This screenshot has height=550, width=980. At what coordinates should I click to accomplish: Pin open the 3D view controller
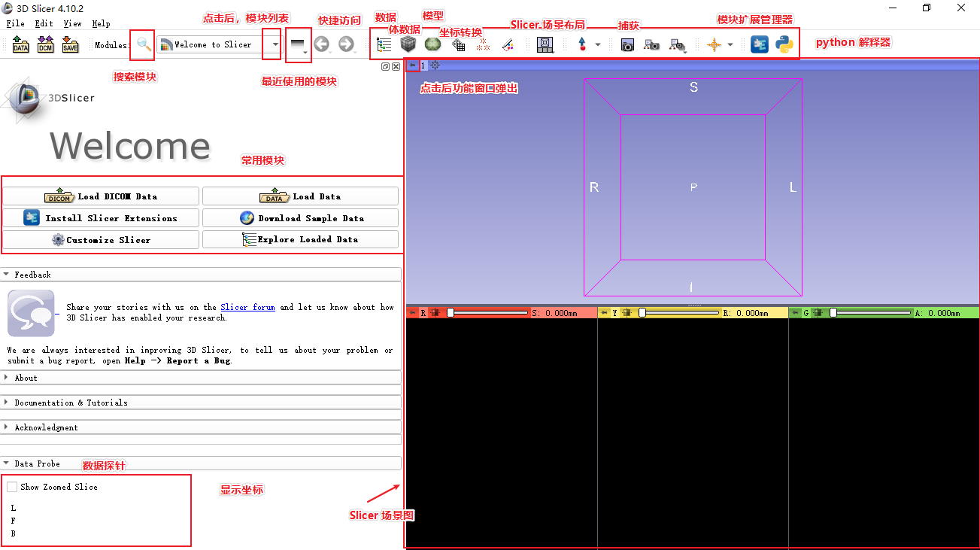411,65
